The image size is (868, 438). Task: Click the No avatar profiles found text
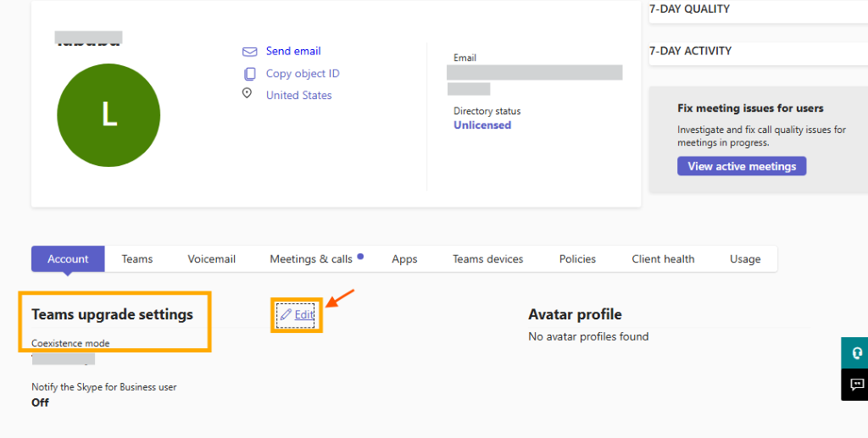tap(588, 336)
